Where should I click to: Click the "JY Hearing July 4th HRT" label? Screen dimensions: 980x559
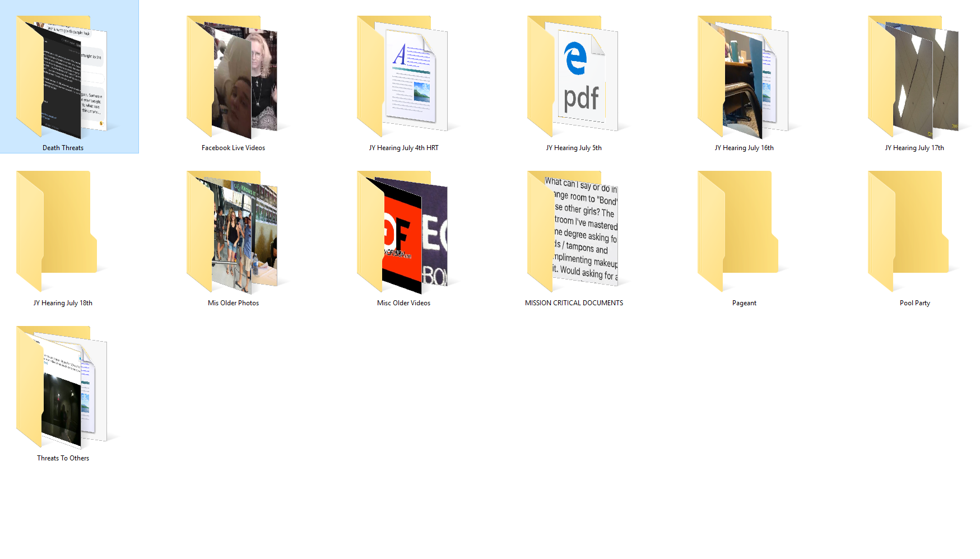(403, 148)
